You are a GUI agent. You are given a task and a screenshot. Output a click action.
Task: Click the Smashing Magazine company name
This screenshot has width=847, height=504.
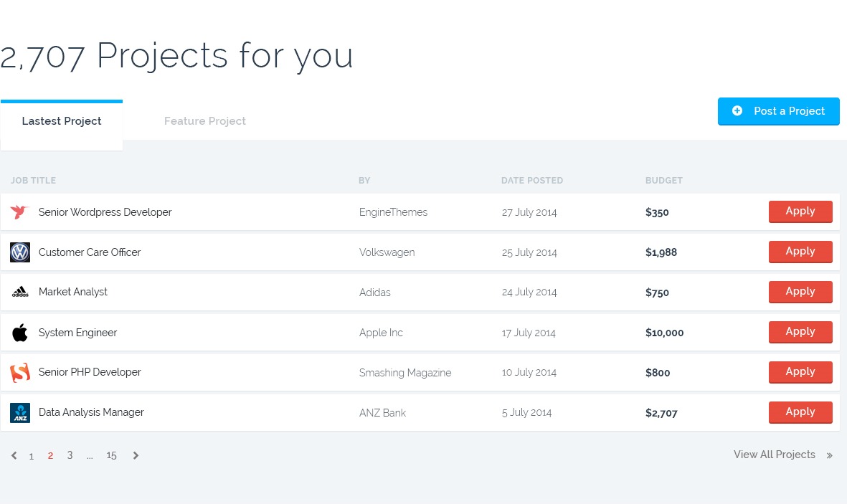(x=405, y=373)
